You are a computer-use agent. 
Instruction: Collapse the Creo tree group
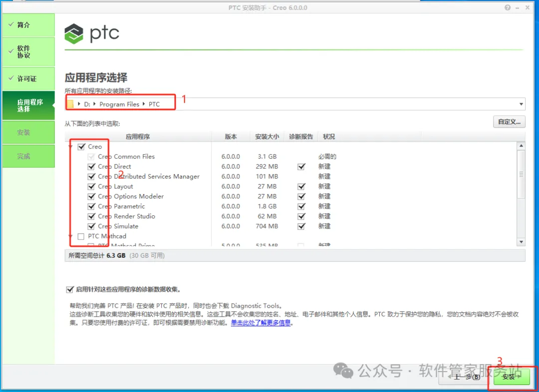point(70,147)
